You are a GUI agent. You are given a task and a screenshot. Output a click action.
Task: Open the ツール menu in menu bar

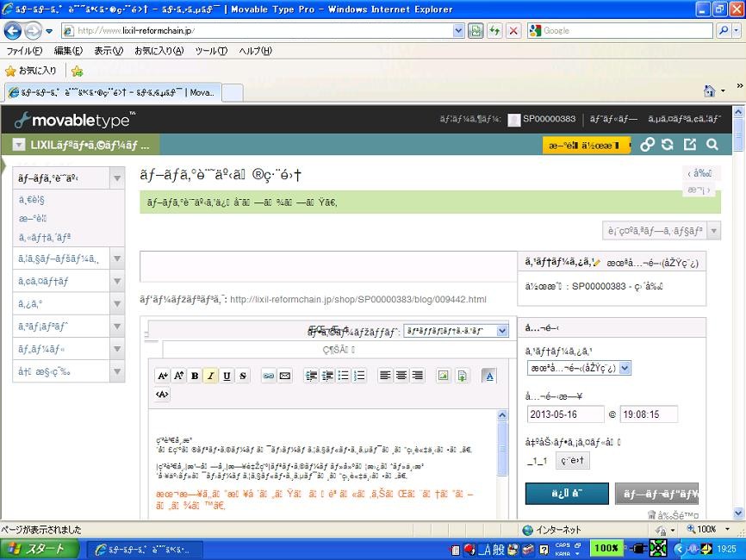(211, 51)
